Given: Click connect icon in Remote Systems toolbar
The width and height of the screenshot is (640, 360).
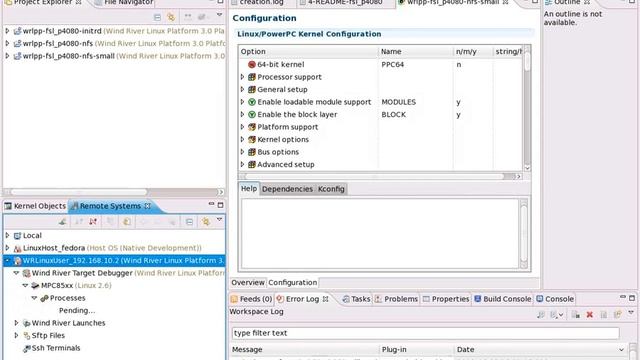Looking at the screenshot, I should (x=62, y=222).
